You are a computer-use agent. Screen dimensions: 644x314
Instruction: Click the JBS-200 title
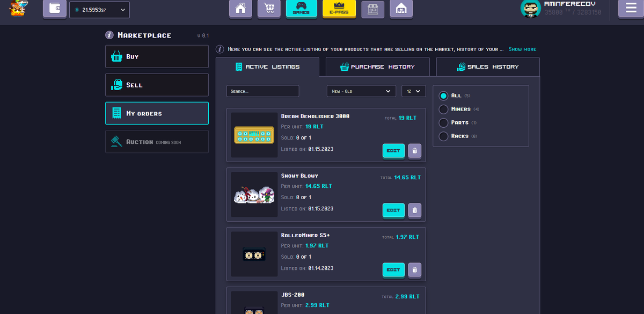pos(292,295)
